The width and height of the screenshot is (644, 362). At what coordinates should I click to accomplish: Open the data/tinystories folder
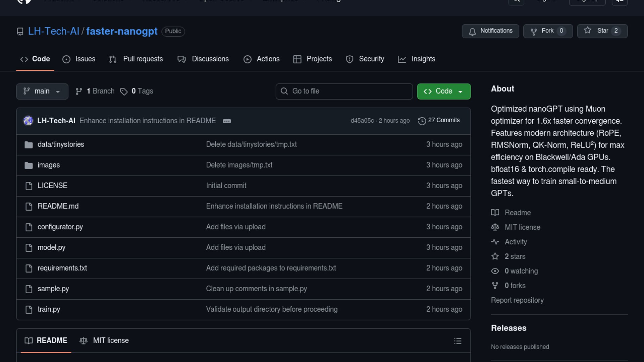point(61,144)
